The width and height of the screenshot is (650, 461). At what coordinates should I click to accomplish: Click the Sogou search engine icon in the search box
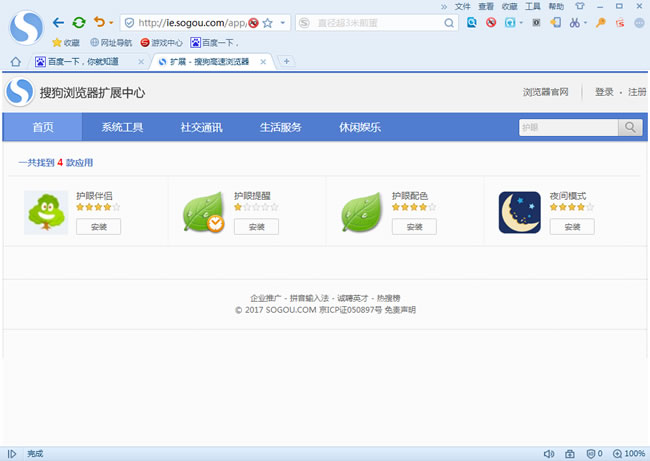[x=304, y=23]
